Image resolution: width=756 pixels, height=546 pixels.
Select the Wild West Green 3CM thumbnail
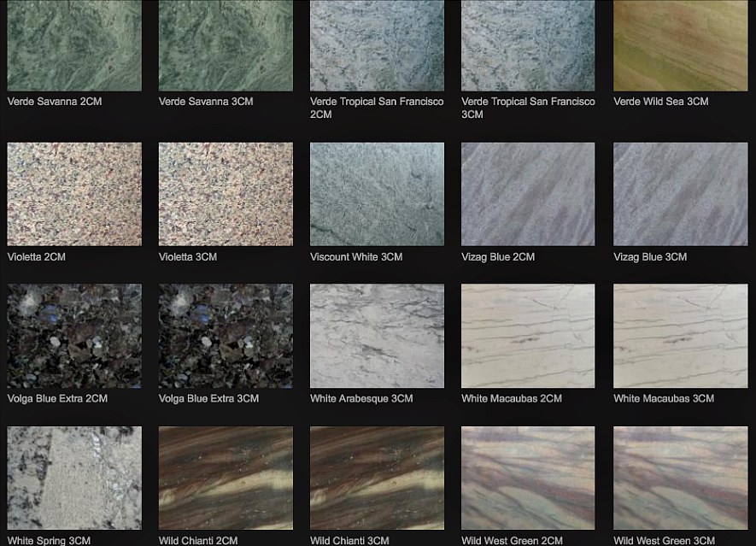(x=680, y=478)
